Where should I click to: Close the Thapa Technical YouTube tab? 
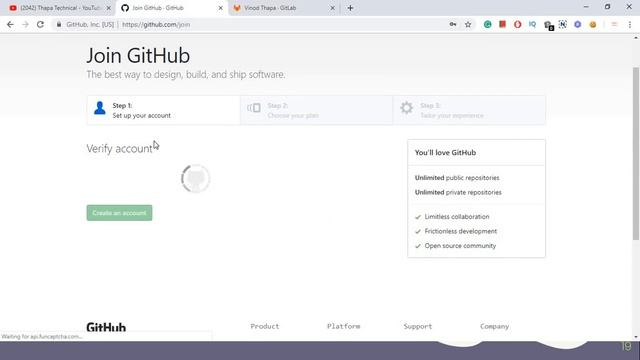pos(109,8)
